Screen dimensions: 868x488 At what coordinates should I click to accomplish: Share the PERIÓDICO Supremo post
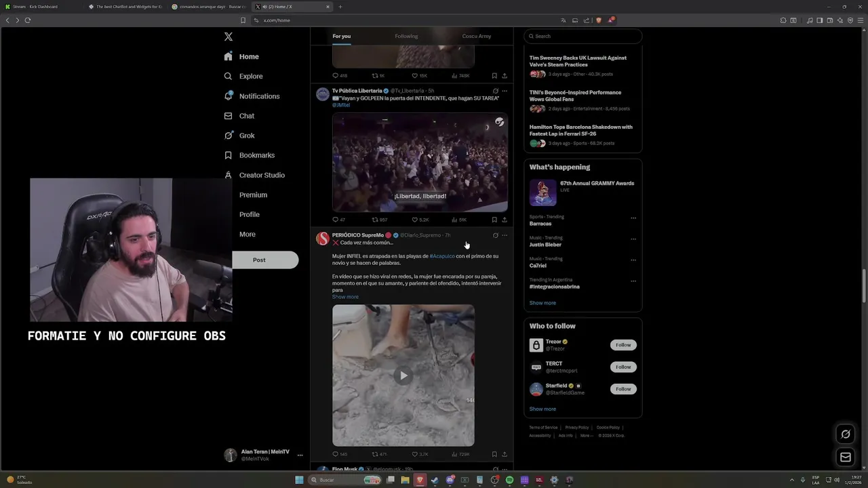[x=505, y=454]
